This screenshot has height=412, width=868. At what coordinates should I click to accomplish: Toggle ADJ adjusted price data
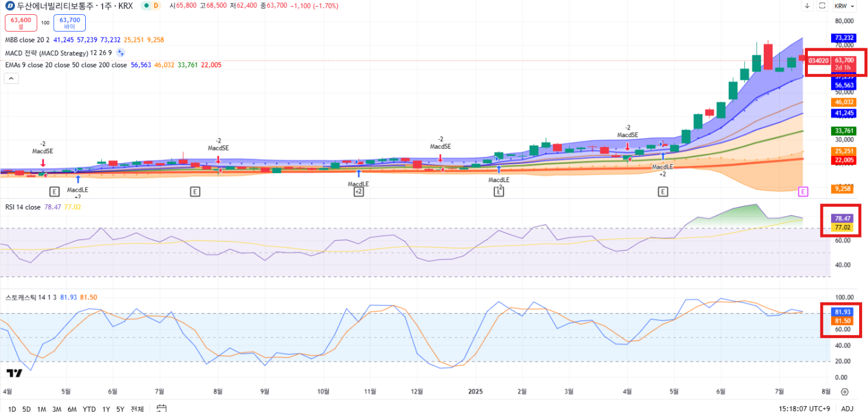pos(847,408)
